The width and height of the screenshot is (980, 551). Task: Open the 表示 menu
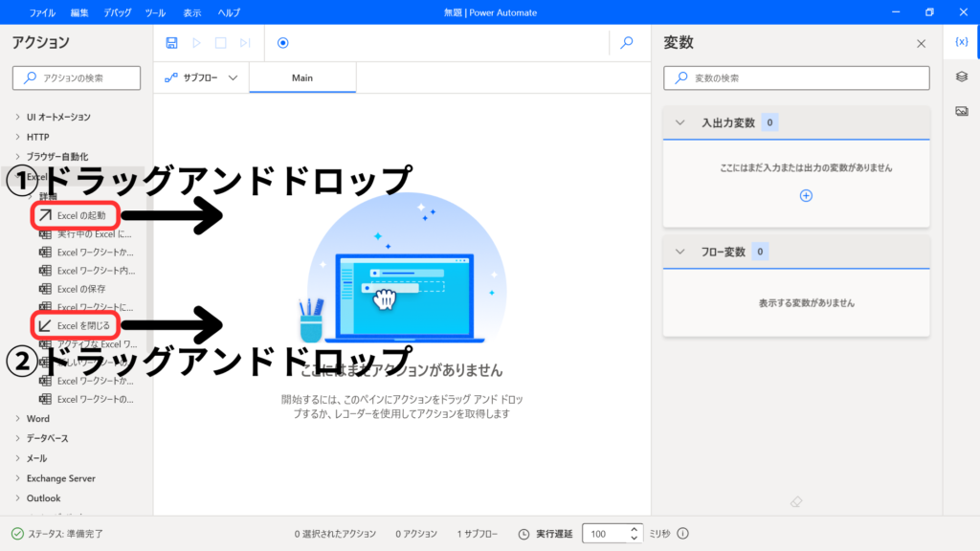(x=191, y=12)
